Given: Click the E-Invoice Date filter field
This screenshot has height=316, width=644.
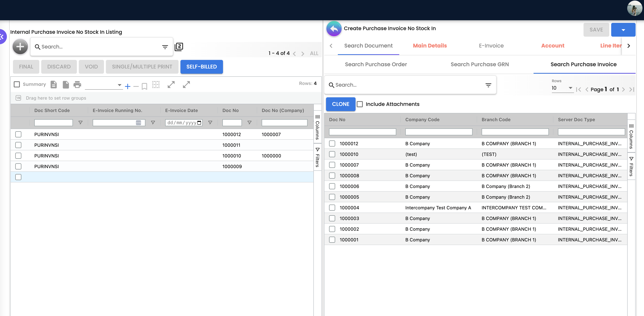Looking at the screenshot, I should click(x=184, y=123).
